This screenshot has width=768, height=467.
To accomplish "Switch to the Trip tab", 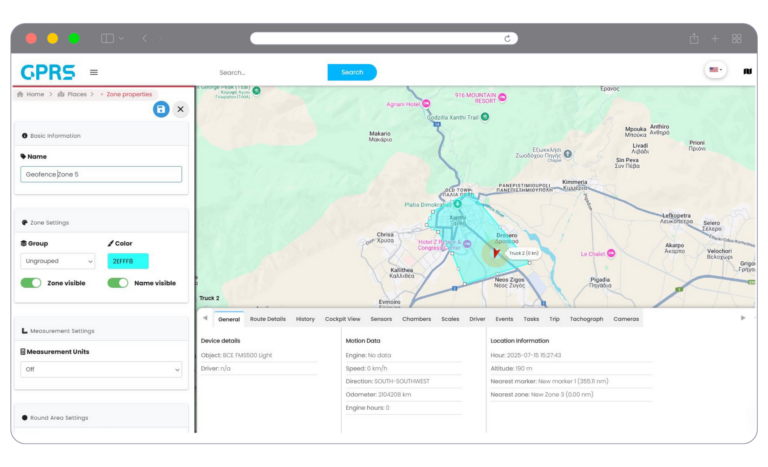I will [554, 319].
